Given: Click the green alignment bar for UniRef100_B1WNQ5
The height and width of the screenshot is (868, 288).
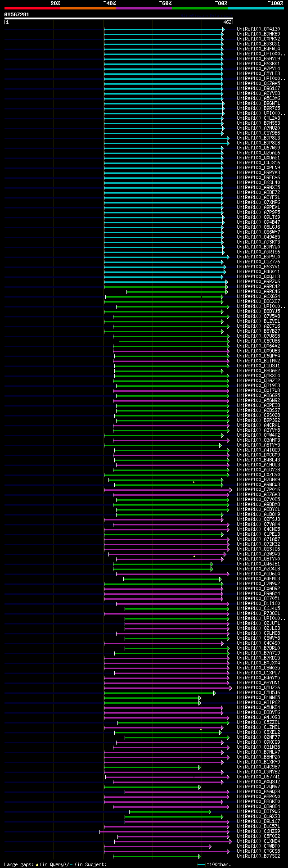Looking at the screenshot, I should pyautogui.click(x=152, y=698).
